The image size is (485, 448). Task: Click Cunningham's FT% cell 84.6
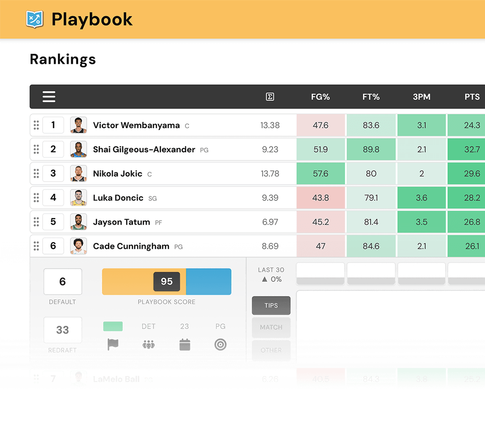tap(371, 246)
